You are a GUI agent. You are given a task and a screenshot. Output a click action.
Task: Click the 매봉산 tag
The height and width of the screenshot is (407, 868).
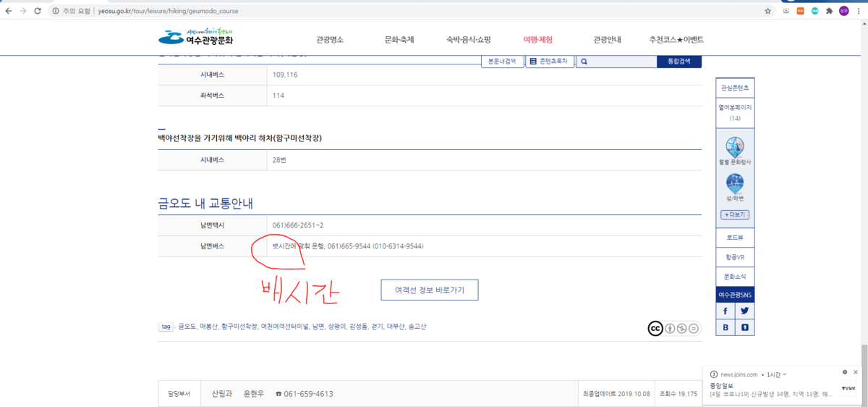tap(208, 327)
